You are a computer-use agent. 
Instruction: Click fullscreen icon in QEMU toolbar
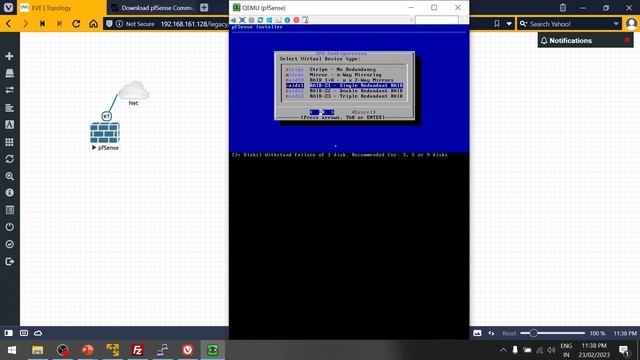[x=242, y=20]
